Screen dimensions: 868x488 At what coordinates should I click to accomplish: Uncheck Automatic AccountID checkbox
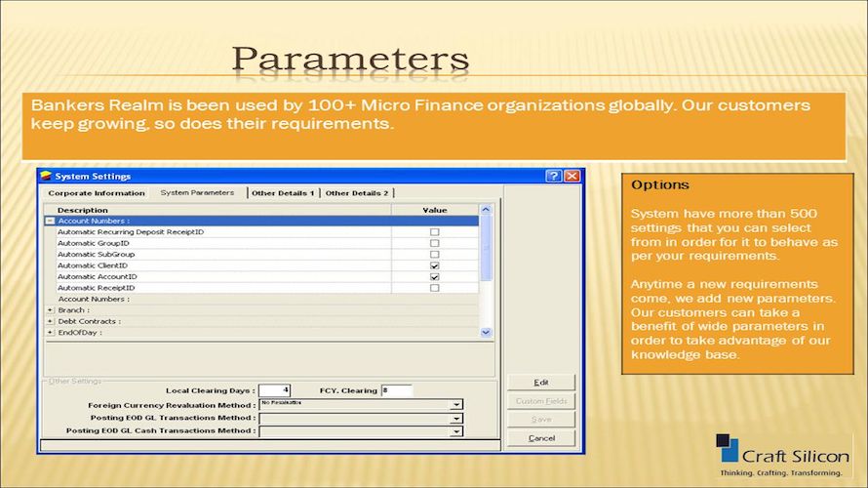pos(435,277)
